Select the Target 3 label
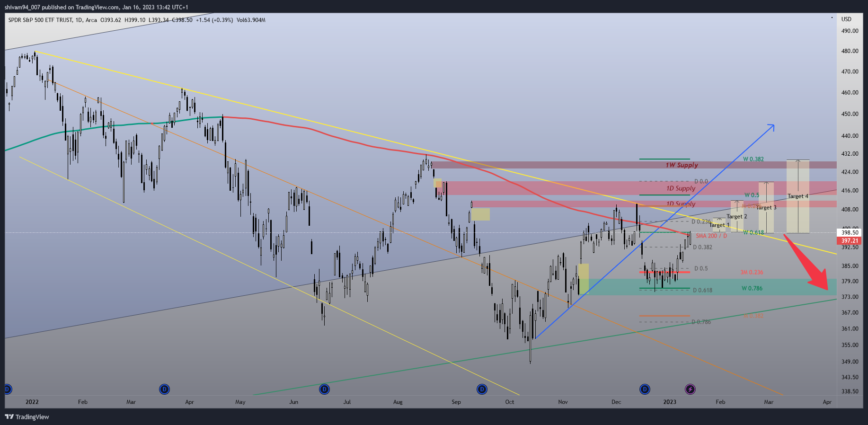The width and height of the screenshot is (868, 425). [x=766, y=208]
